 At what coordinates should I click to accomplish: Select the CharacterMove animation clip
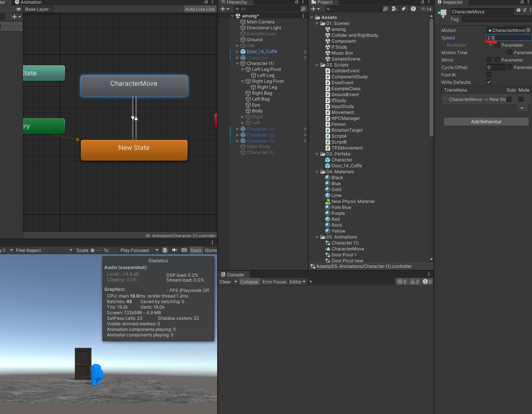(x=347, y=249)
